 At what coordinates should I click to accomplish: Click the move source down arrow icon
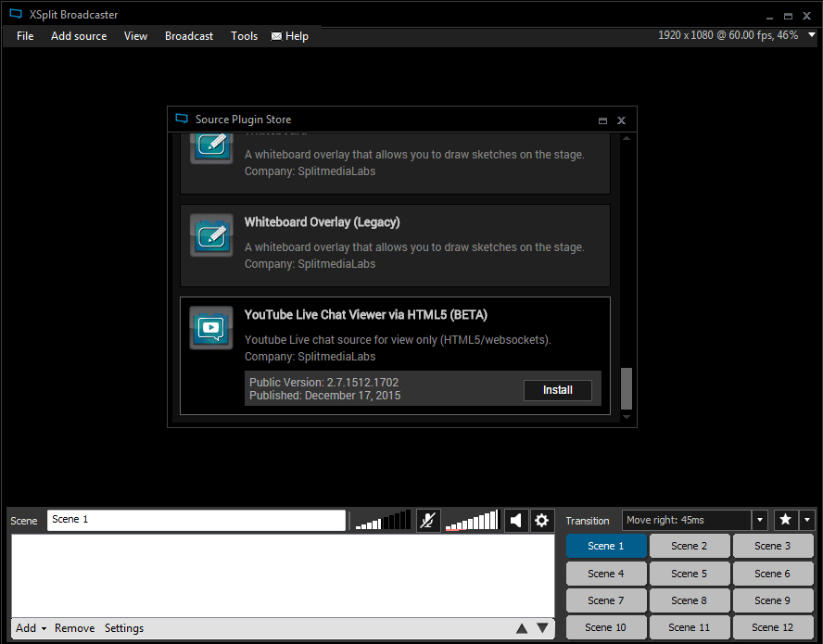[x=544, y=627]
